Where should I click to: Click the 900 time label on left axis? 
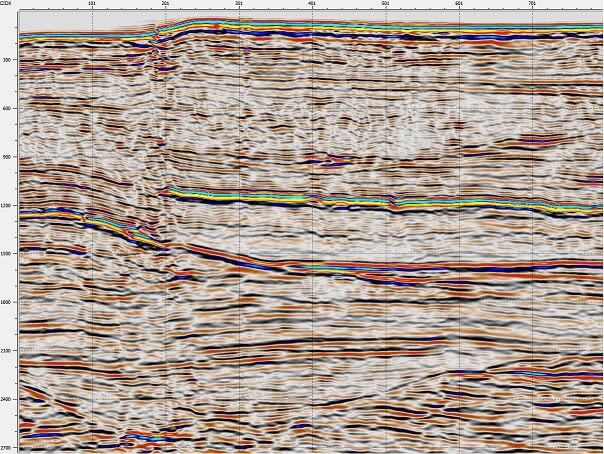[x=6, y=157]
